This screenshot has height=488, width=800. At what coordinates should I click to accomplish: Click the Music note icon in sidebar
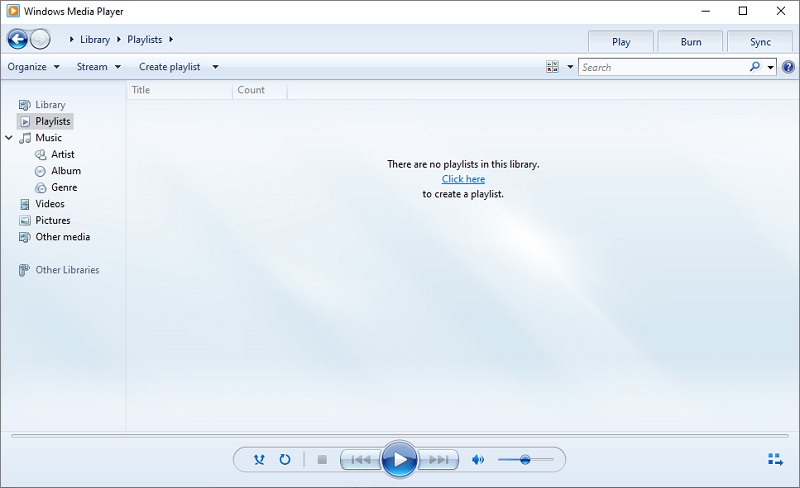pyautogui.click(x=25, y=138)
